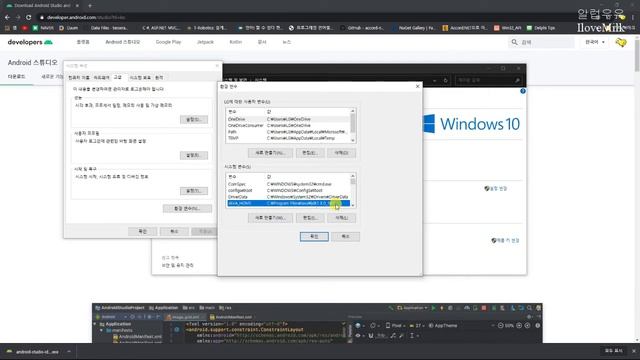Switch to 원격 tab in System Properties
This screenshot has height=360, width=640.
(159, 78)
